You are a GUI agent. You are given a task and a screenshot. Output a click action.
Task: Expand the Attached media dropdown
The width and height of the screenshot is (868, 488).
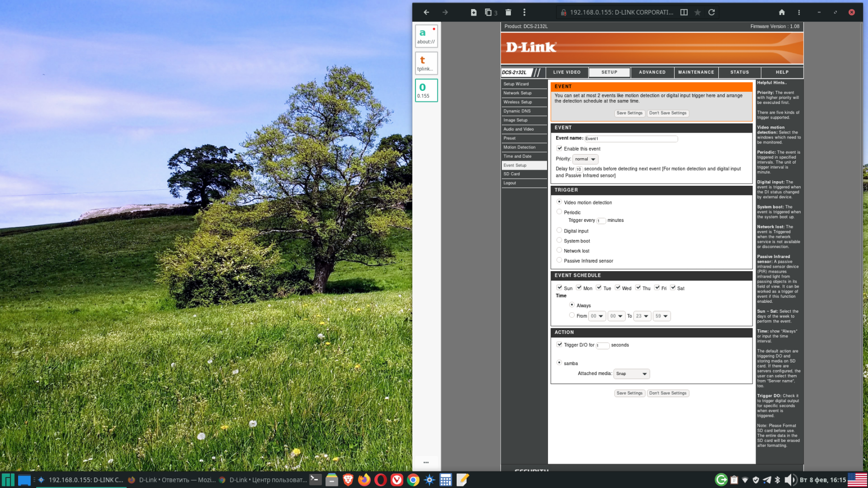tap(631, 374)
